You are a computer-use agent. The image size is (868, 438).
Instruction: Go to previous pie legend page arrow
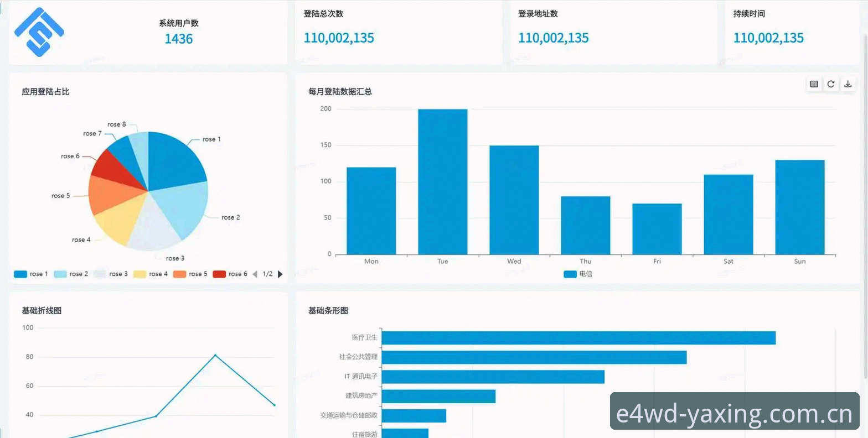click(x=255, y=274)
